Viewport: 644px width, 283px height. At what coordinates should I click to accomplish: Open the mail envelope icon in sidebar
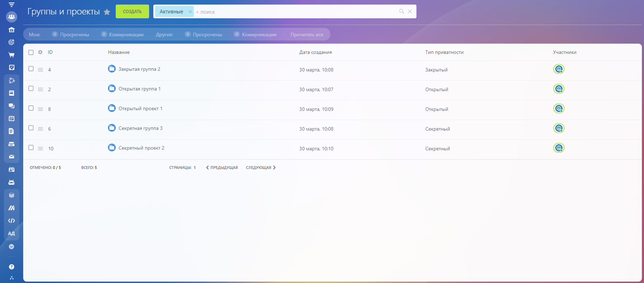point(12,157)
